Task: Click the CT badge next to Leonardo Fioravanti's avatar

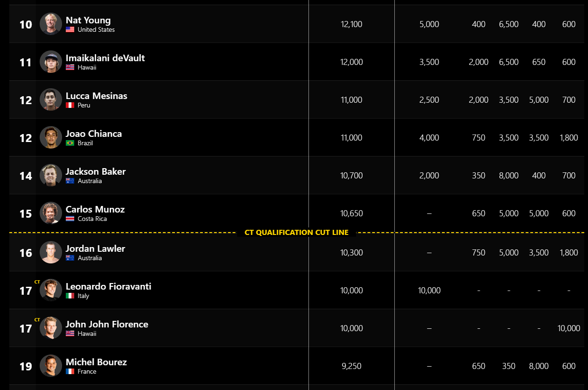Action: (x=37, y=282)
